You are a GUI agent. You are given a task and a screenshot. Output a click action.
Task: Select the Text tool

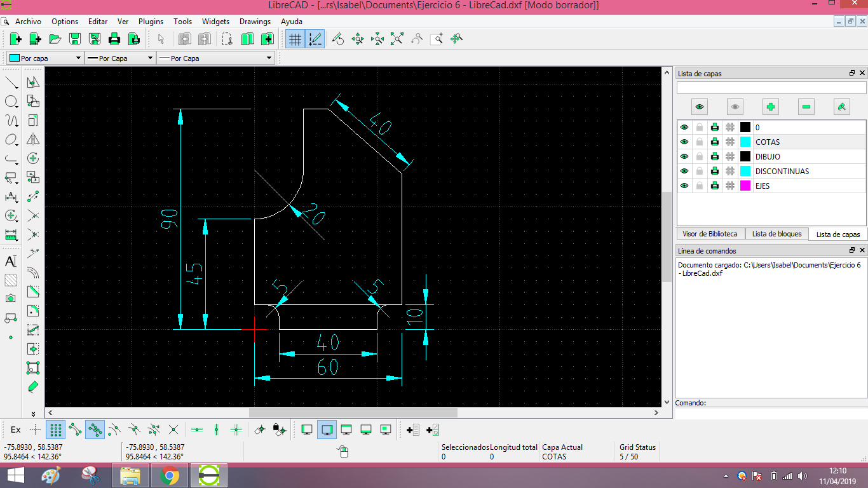coord(11,262)
